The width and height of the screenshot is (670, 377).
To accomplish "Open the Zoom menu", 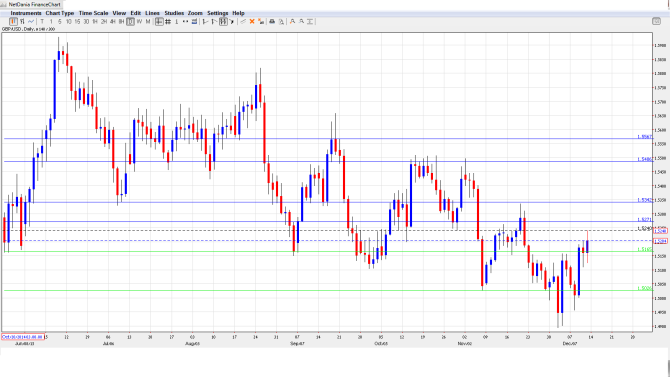I will pos(195,13).
